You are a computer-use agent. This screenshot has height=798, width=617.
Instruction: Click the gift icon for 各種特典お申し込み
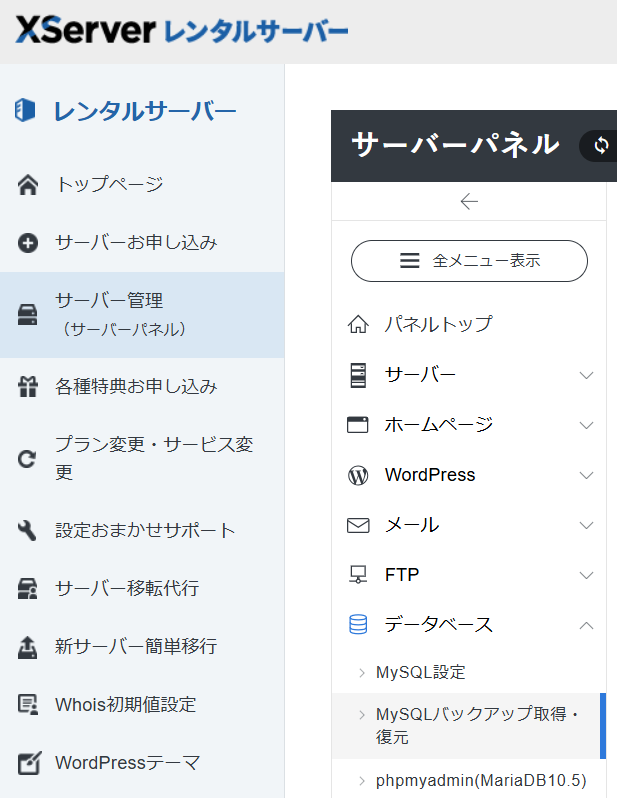tap(28, 387)
